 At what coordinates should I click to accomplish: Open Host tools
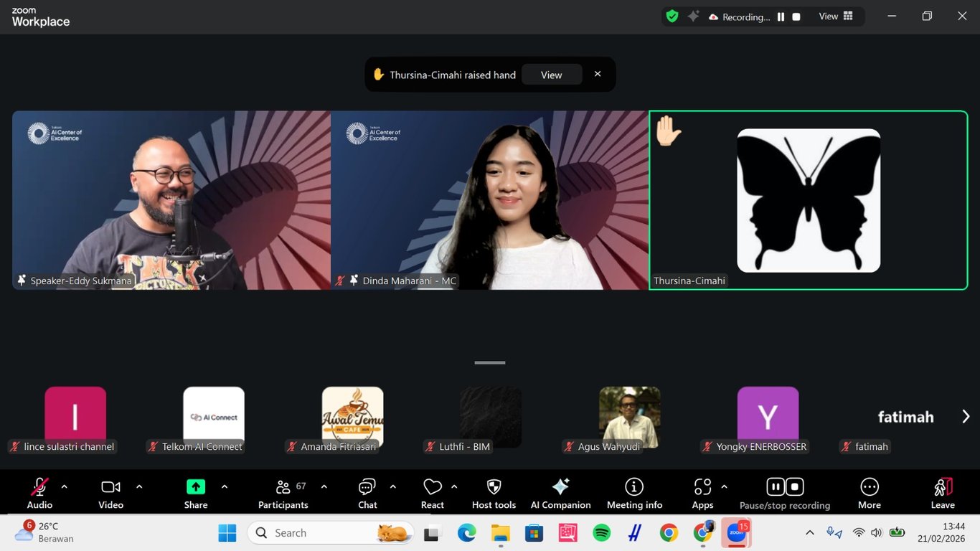coord(493,492)
